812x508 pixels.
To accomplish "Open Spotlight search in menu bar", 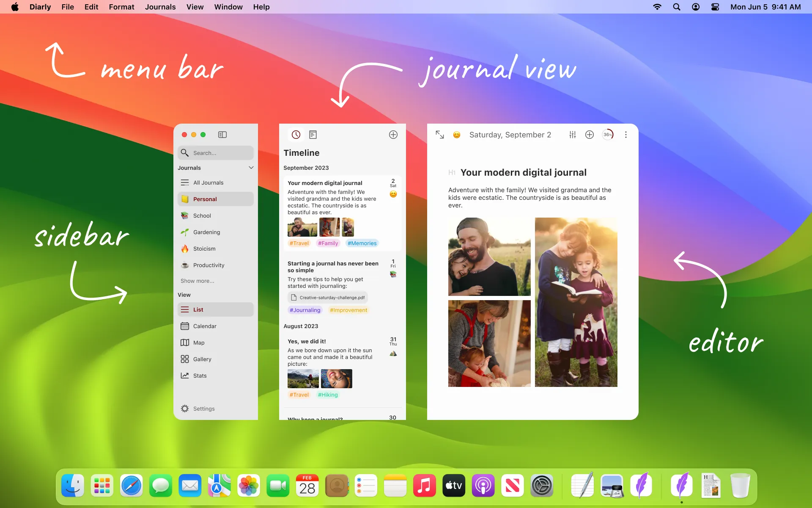I will coord(677,7).
